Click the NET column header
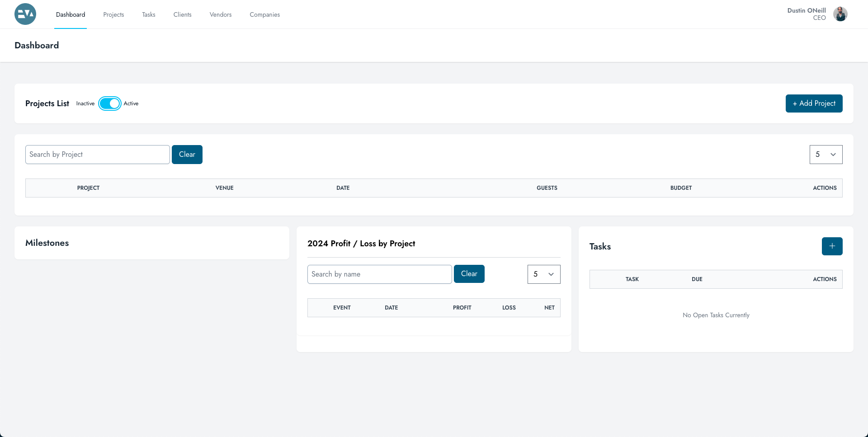 (x=549, y=308)
